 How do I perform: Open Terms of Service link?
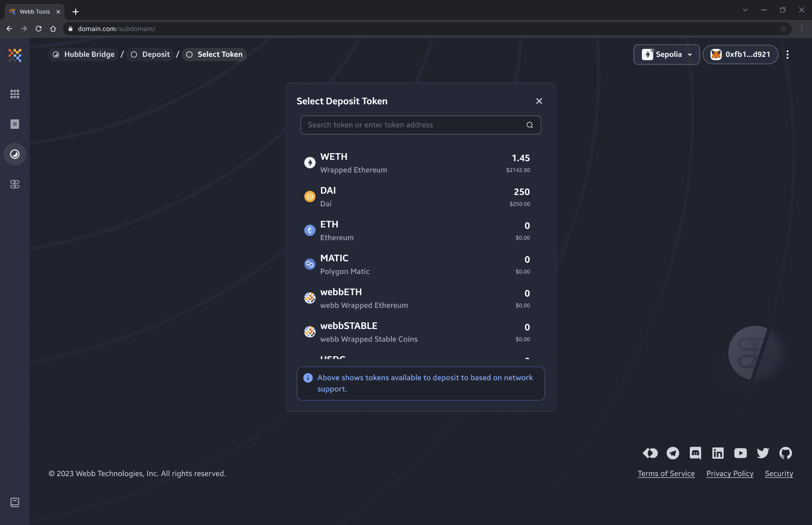666,474
